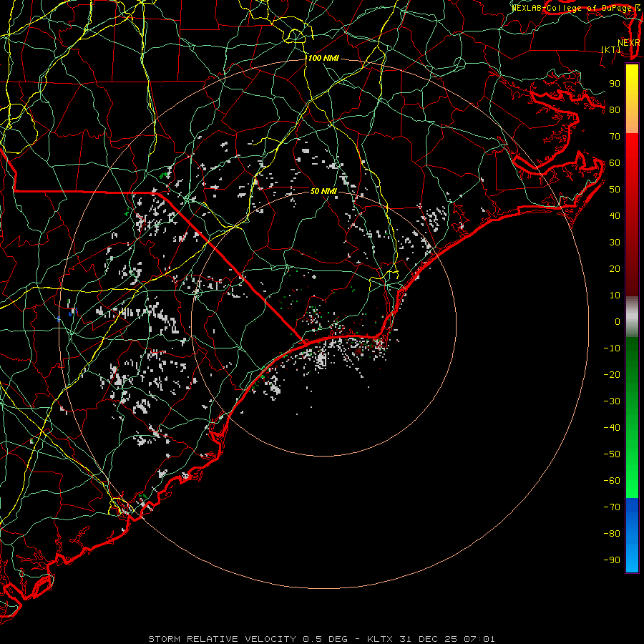Pick the blue segment of the color bar
Image resolution: width=644 pixels, height=644 pixels.
tap(632, 535)
